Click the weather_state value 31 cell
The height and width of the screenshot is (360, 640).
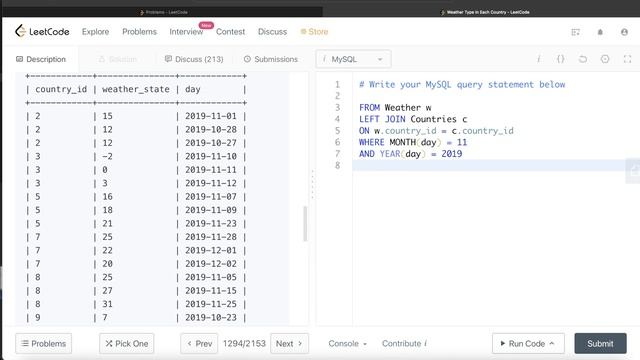[x=107, y=304]
